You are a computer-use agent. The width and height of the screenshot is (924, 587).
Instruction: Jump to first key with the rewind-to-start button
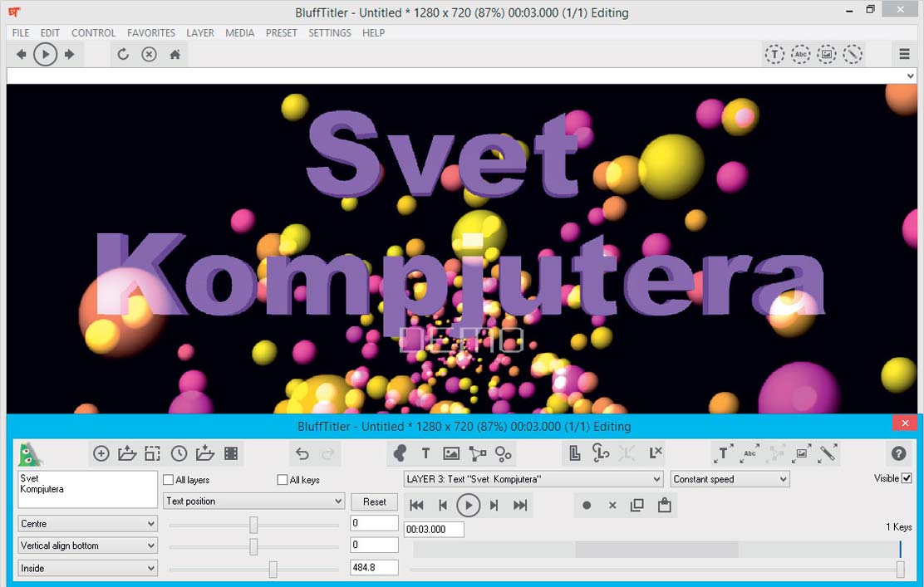pyautogui.click(x=416, y=505)
